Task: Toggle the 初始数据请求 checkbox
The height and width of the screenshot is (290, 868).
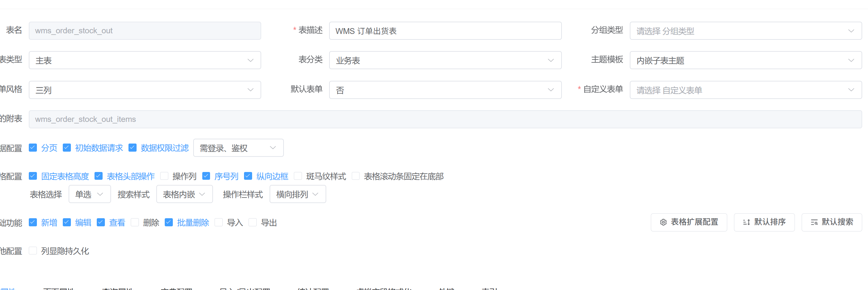Action: click(x=67, y=148)
